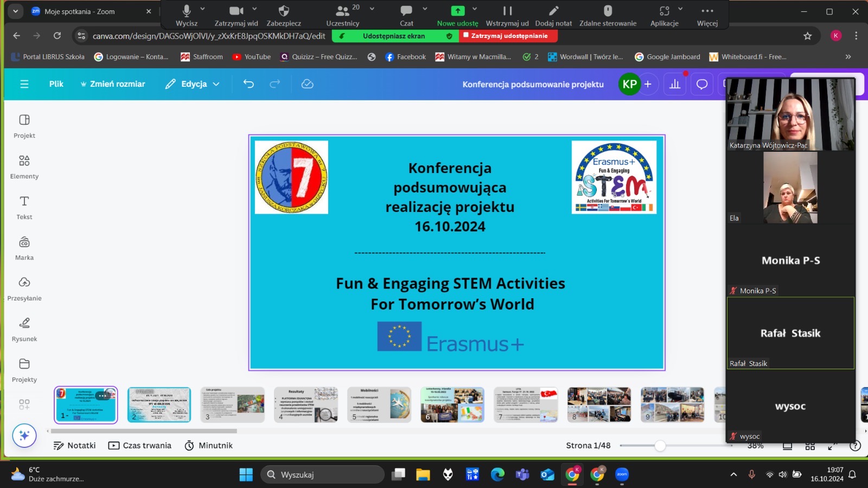Expand microphone options arrow next to Wycisz
The width and height of the screenshot is (868, 488).
pyautogui.click(x=202, y=9)
